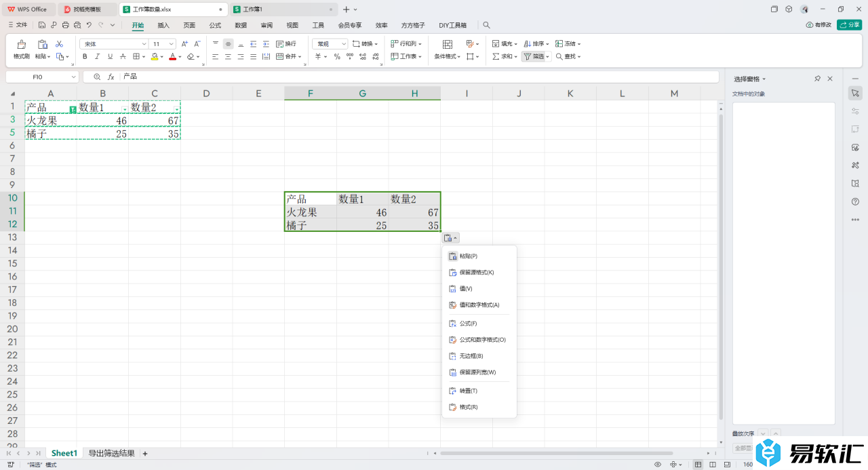The width and height of the screenshot is (868, 470).
Task: Open filter arrow on 数量2 header
Action: pos(177,109)
